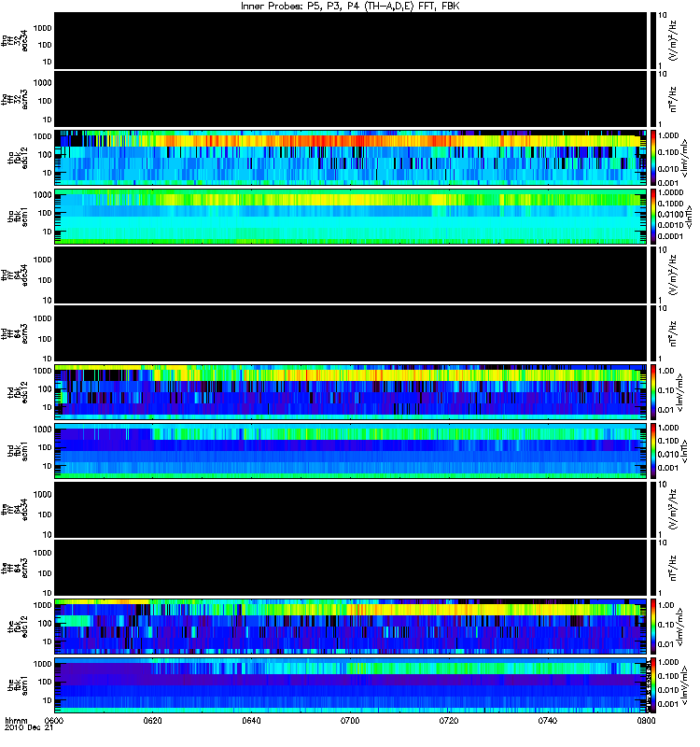
Task: Click the empty black tha fff scm3 panel
Action: tap(350, 99)
